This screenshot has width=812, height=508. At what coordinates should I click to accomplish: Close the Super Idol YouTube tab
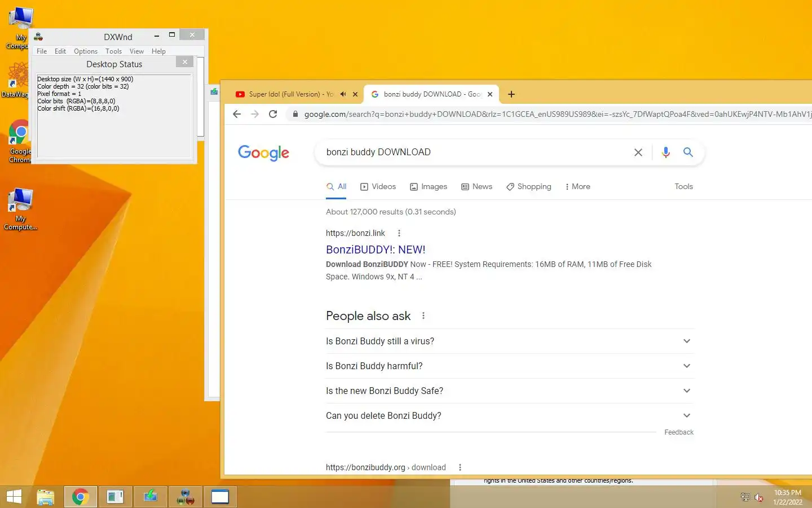coord(355,94)
